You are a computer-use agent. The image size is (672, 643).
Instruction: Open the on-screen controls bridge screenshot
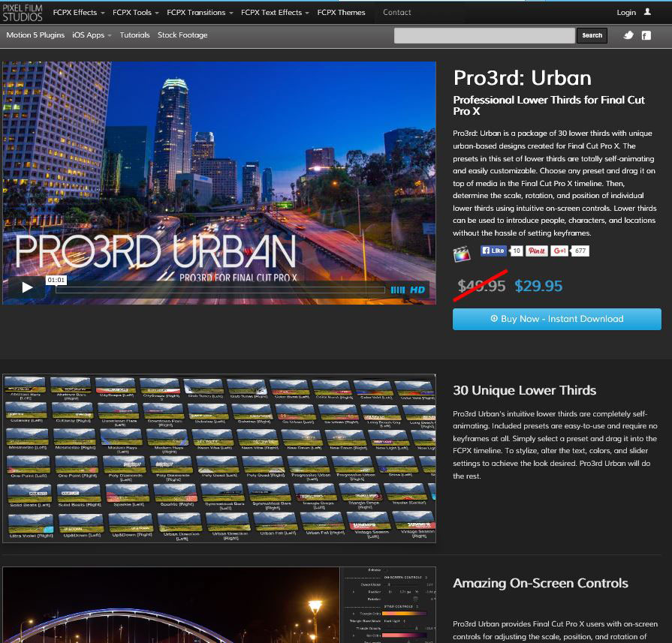[x=219, y=605]
